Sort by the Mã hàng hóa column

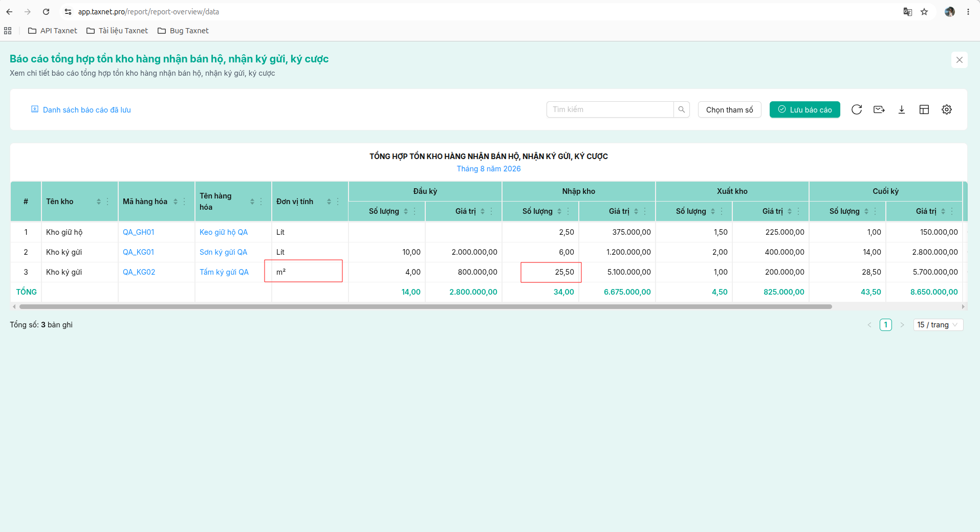click(x=176, y=202)
